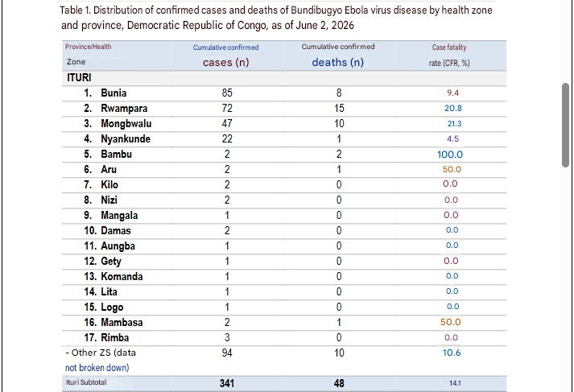The height and width of the screenshot is (392, 574).
Task: Select the Komanda health zone name
Action: coord(122,277)
